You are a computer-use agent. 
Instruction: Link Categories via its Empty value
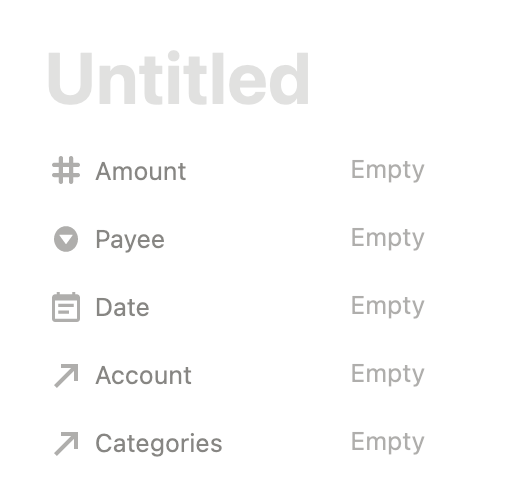(388, 442)
